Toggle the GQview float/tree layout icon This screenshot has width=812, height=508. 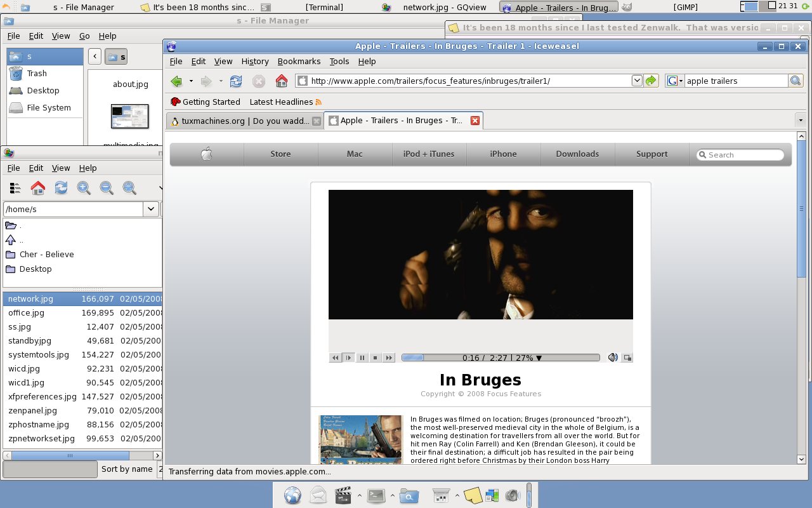(x=15, y=188)
